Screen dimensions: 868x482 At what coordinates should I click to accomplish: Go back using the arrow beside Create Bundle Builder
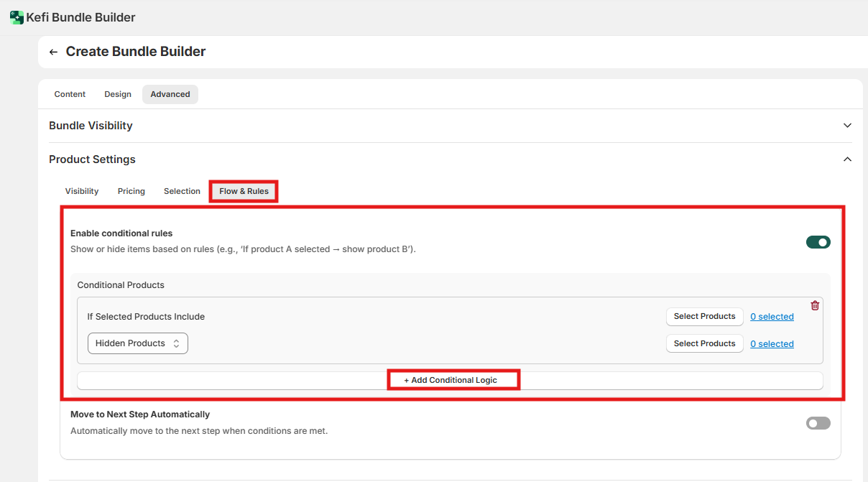point(53,52)
